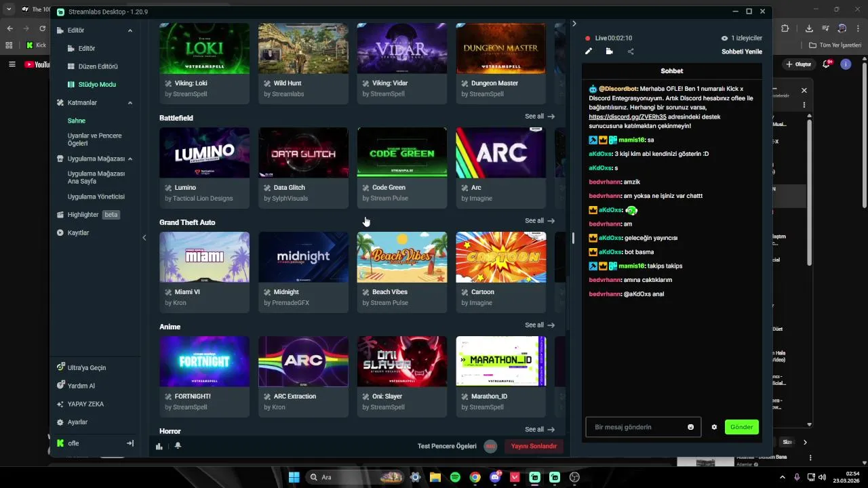Open the Lumino theme thumbnail
This screenshot has width=868, height=488.
tap(204, 152)
